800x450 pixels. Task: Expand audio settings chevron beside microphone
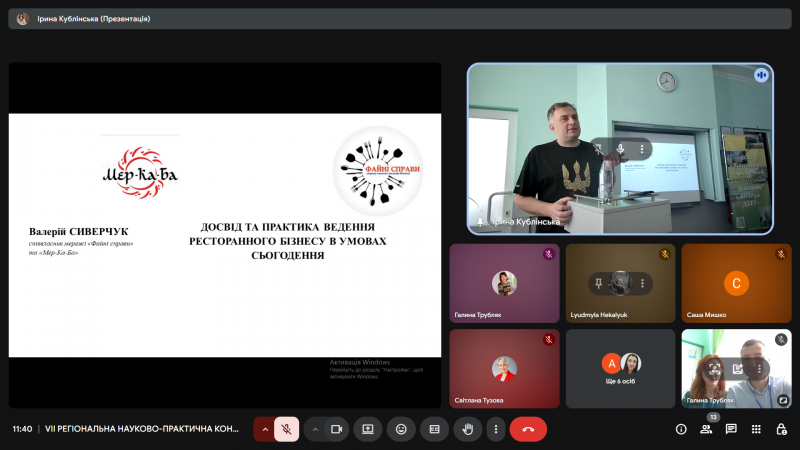(x=264, y=429)
